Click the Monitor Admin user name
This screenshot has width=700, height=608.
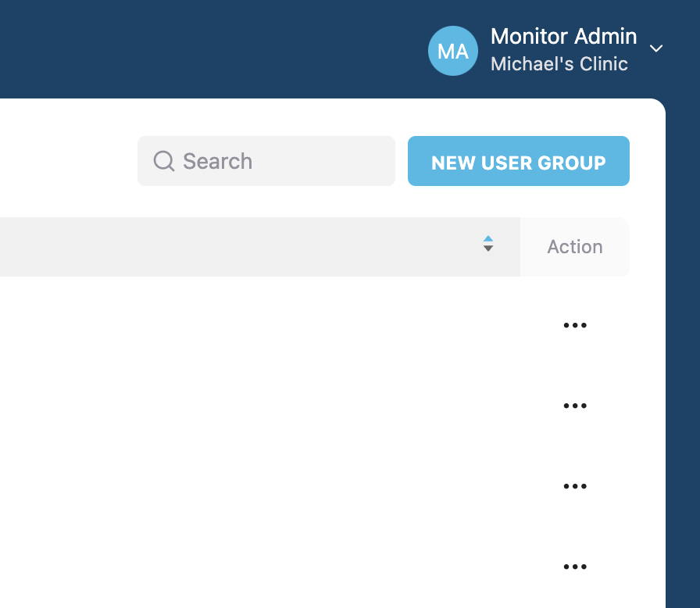click(x=563, y=36)
